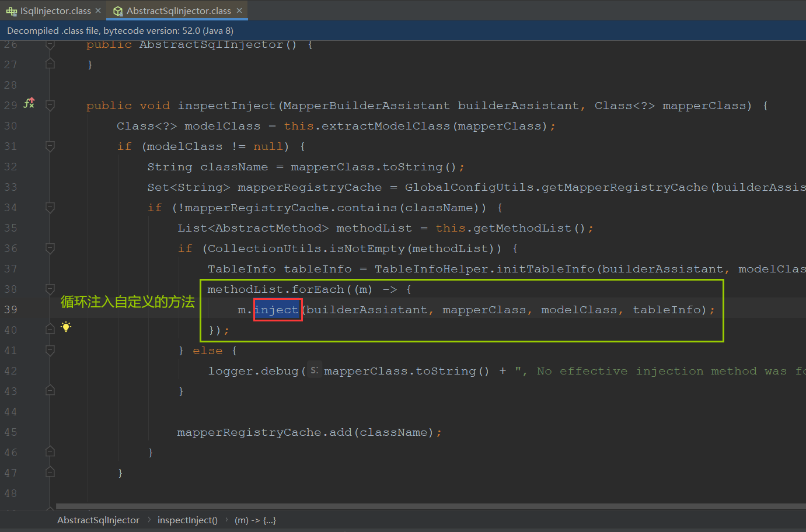Click the highlighted 'inject' method call
This screenshot has height=532, width=806.
(x=277, y=310)
